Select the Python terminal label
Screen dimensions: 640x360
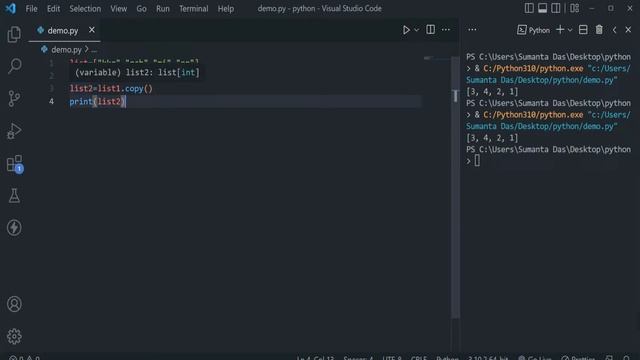[533, 30]
